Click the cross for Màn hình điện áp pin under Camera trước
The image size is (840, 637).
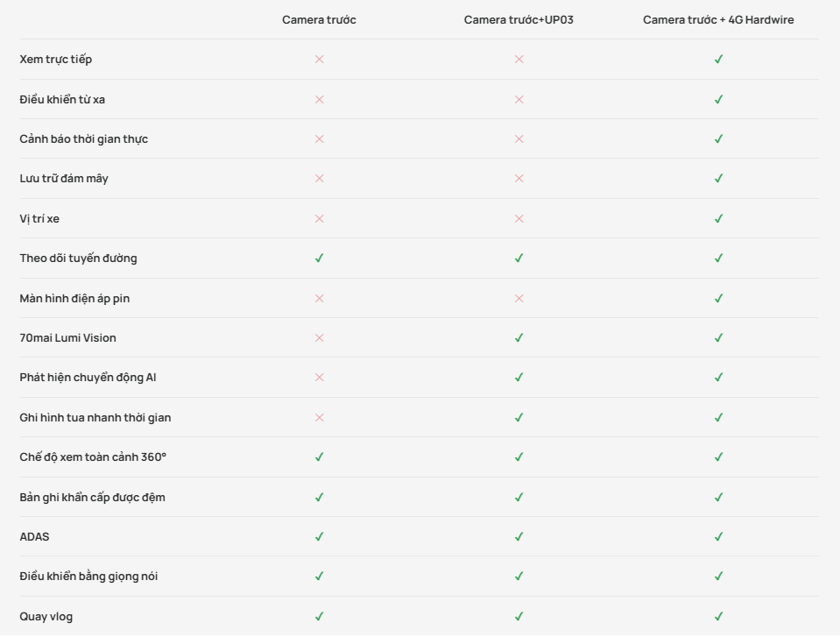pyautogui.click(x=320, y=299)
